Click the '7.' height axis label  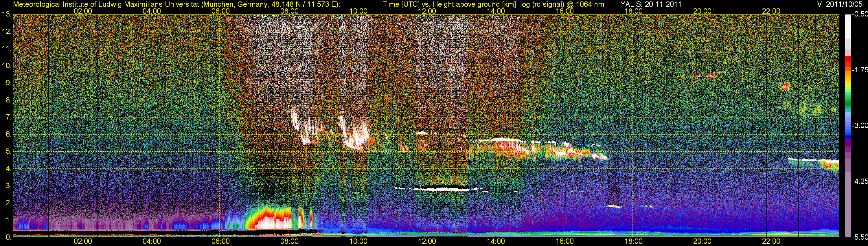pos(8,117)
